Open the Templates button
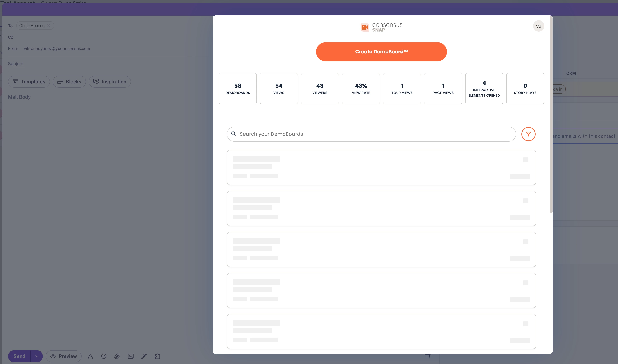This screenshot has height=364, width=618. [29, 82]
